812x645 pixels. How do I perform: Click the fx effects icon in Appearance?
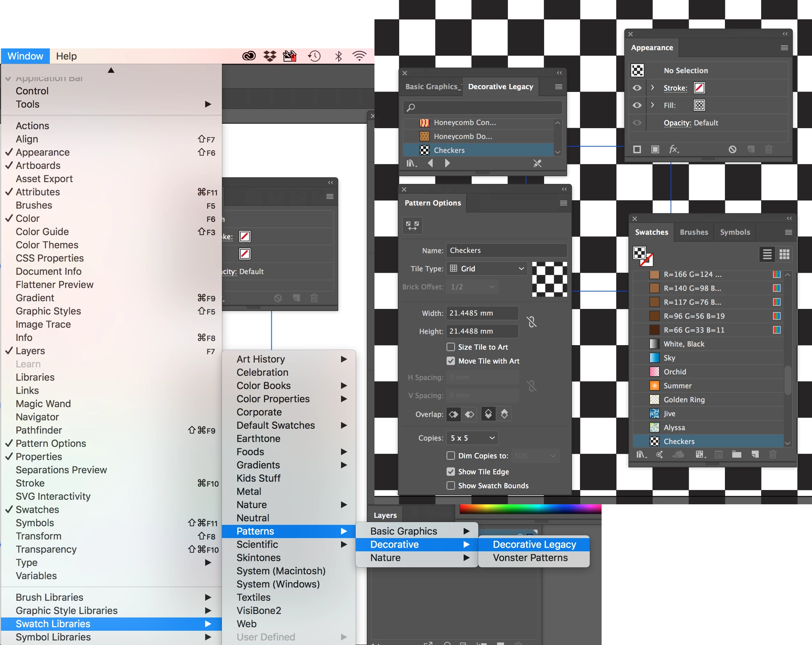(x=674, y=149)
